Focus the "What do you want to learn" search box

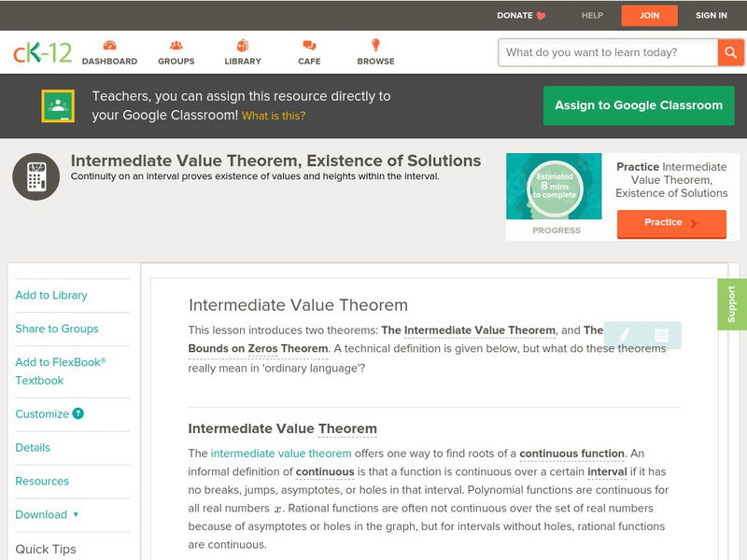tap(609, 52)
